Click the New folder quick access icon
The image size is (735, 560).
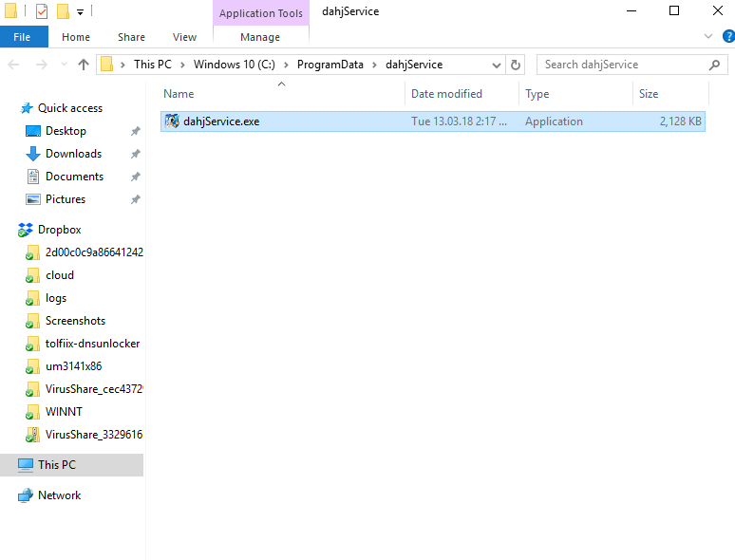click(x=63, y=11)
